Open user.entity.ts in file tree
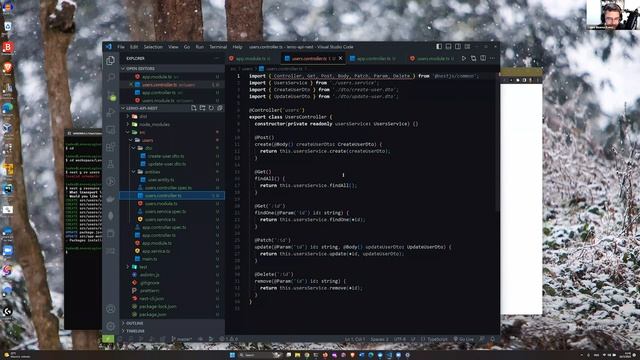This screenshot has height=360, width=640. click(x=172, y=180)
